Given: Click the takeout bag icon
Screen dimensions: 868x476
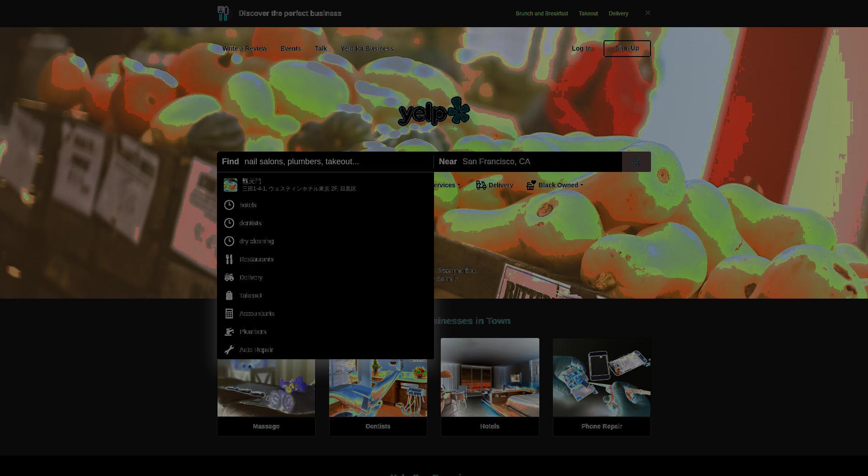Looking at the screenshot, I should pos(229,295).
